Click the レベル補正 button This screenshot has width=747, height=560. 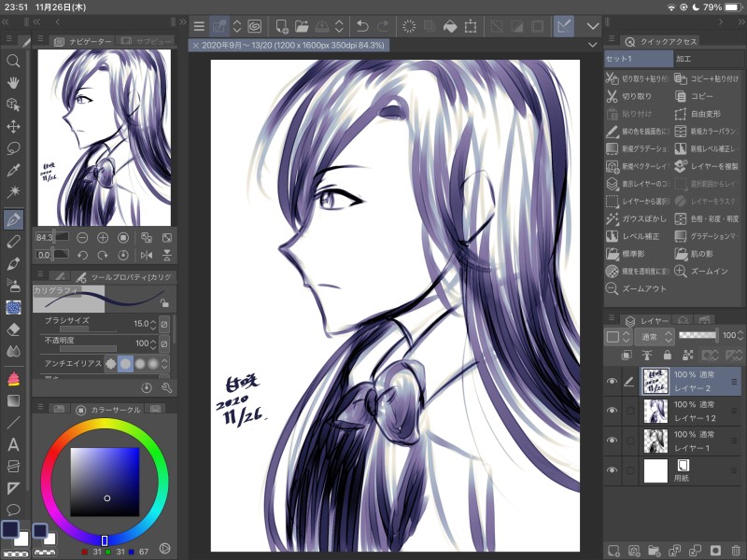coord(639,236)
